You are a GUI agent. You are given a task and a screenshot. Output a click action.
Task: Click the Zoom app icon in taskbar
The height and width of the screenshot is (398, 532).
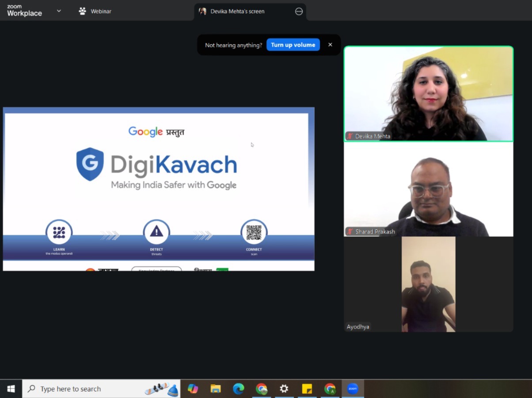click(x=353, y=389)
